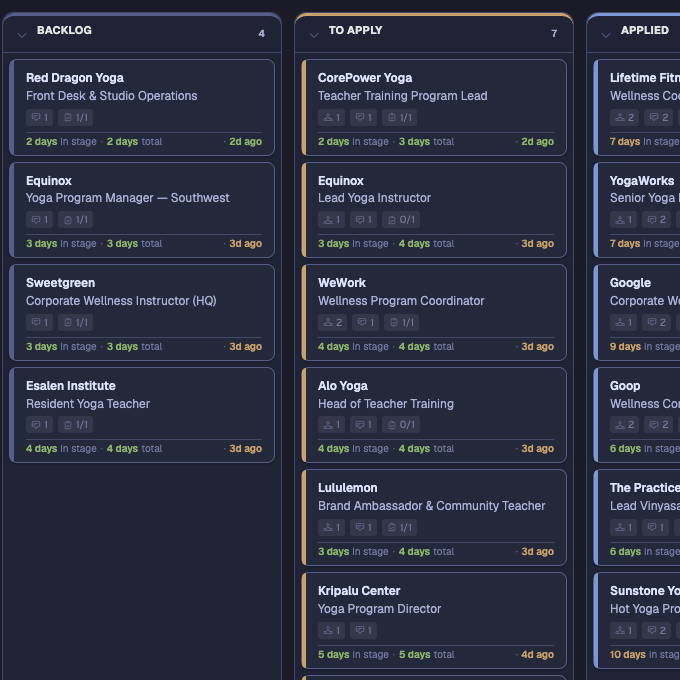Screen dimensions: 680x680
Task: Open the Kripalu Center card title
Action: tap(359, 591)
